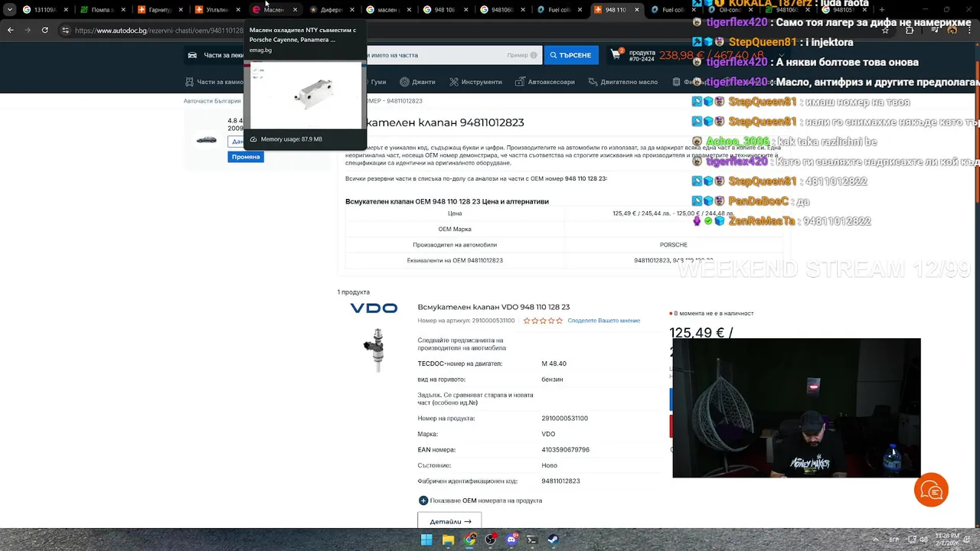This screenshot has width=980, height=551.
Task: Close the active 948 110 tab
Action: [x=636, y=10]
